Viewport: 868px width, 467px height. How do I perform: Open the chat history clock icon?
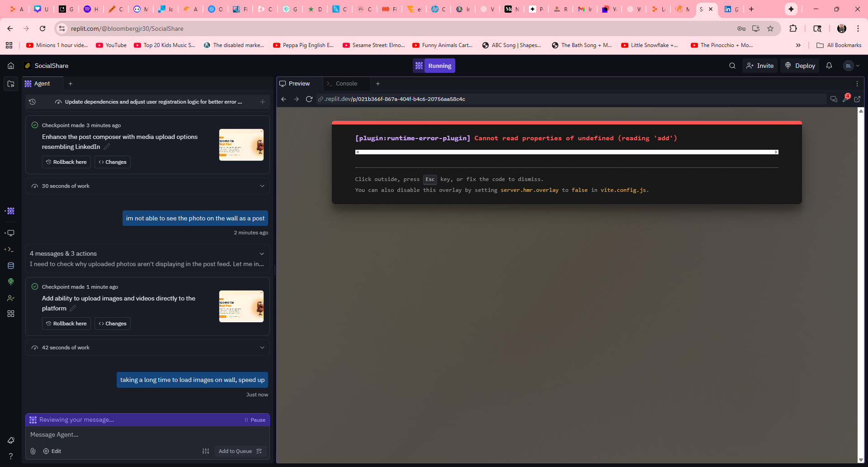33,102
